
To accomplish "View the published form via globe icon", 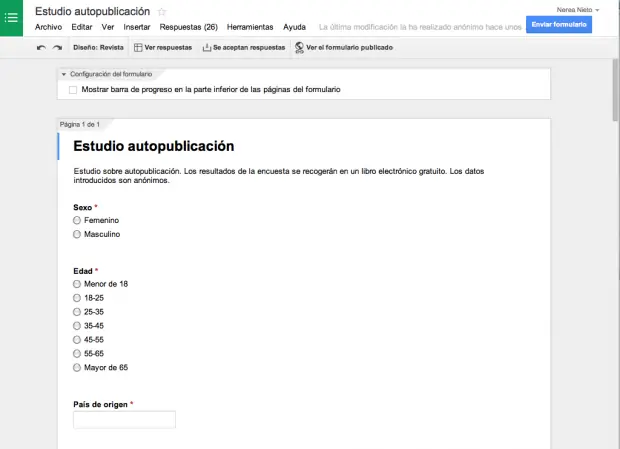I will click(299, 47).
